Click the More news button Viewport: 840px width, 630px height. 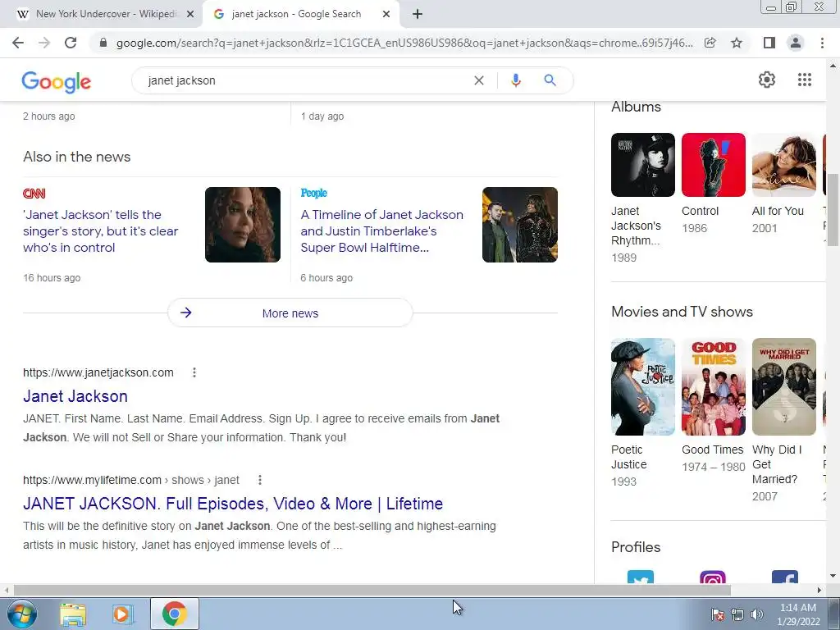tap(290, 313)
